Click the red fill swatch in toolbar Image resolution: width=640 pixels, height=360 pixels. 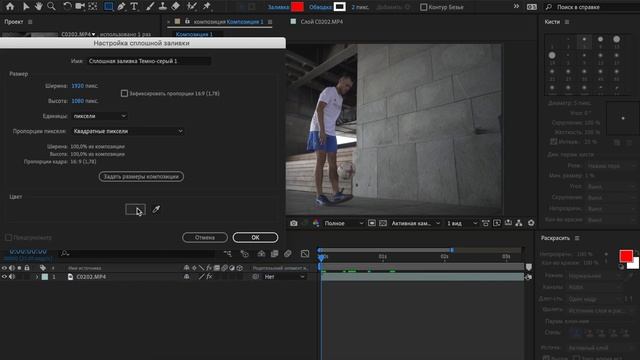coord(297,7)
